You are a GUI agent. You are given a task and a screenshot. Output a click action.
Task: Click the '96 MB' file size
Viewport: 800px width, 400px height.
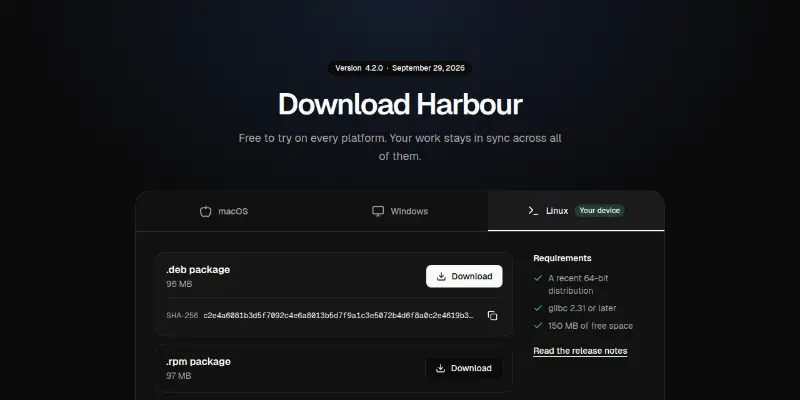[179, 284]
